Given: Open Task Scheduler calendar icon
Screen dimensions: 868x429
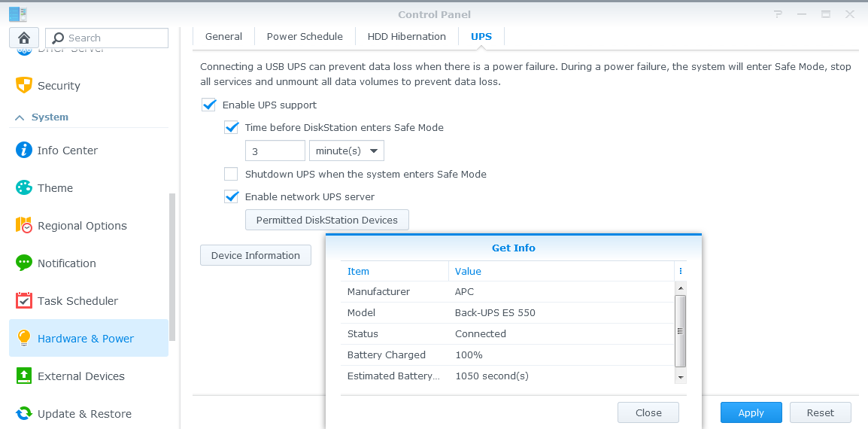Looking at the screenshot, I should (24, 300).
